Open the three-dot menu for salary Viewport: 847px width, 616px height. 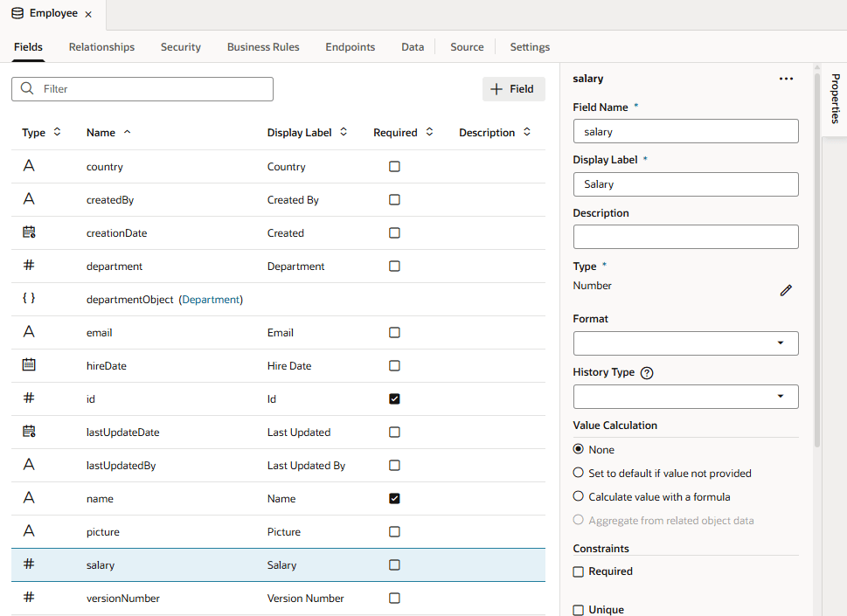(x=786, y=79)
